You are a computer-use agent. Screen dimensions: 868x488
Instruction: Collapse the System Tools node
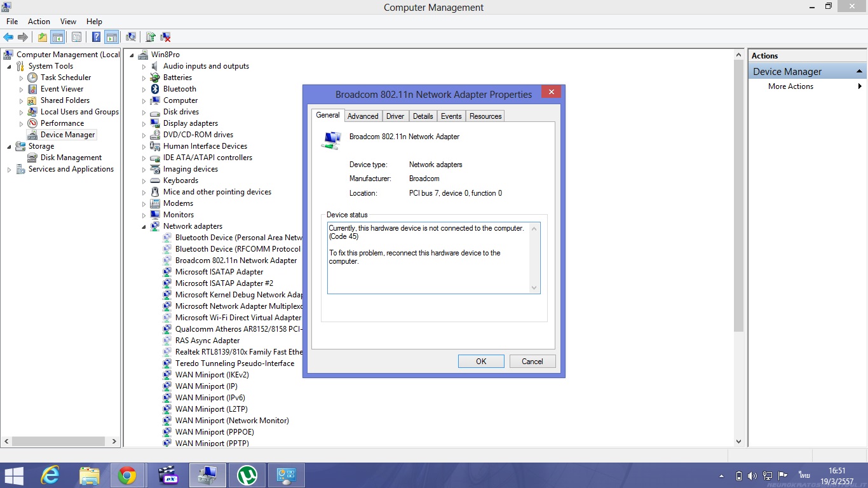(10, 66)
